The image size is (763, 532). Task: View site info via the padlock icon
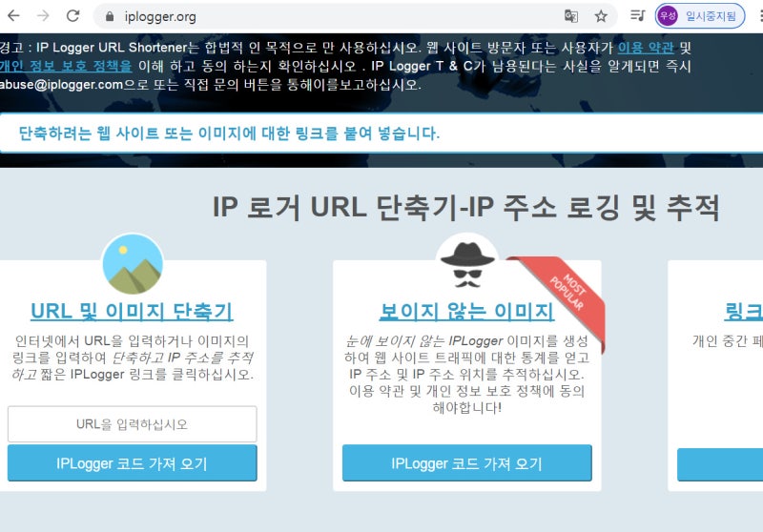point(110,16)
